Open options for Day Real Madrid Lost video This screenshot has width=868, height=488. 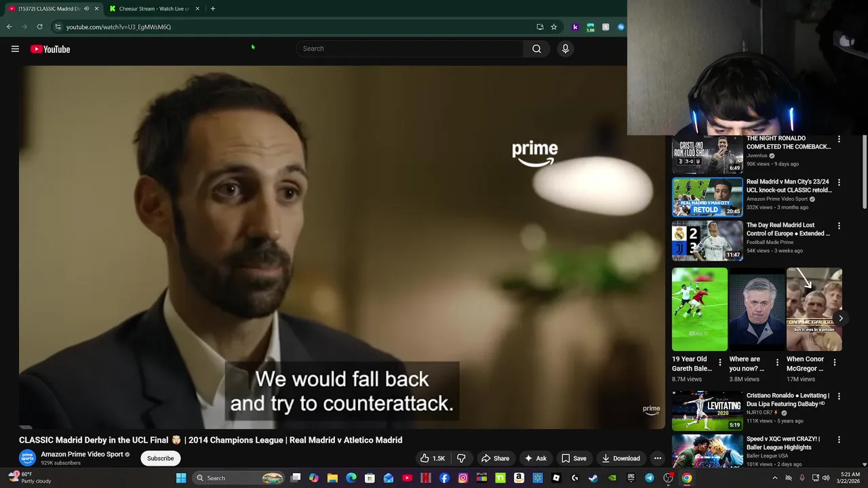pyautogui.click(x=839, y=226)
